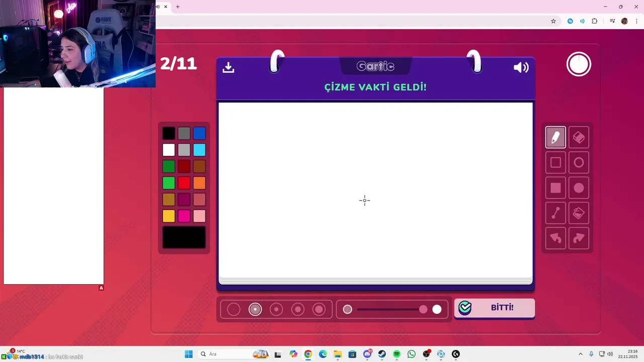The height and width of the screenshot is (362, 644).
Task: Mute game sound with the speaker icon
Action: click(x=521, y=67)
